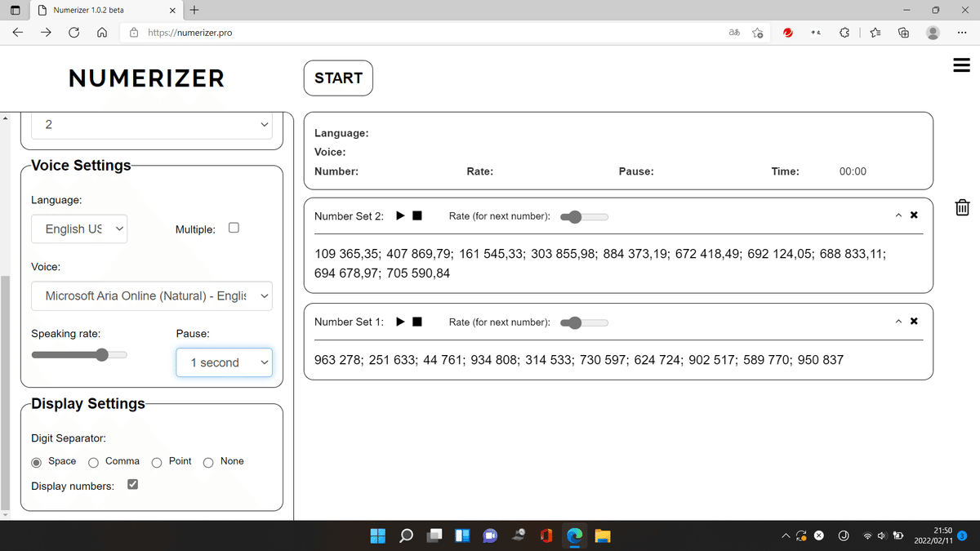The image size is (980, 551).
Task: Delete all number sets via trash icon
Action: coord(961,207)
